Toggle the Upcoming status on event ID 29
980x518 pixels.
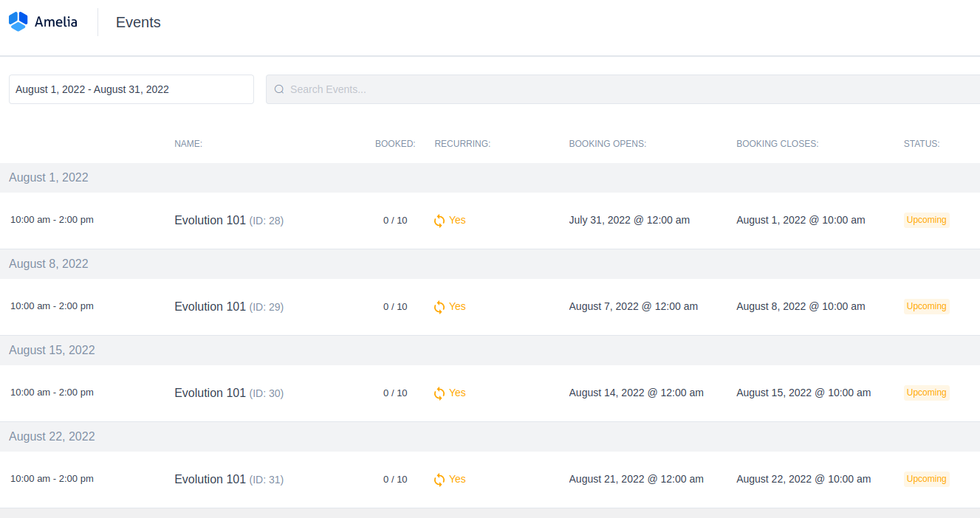coord(926,305)
